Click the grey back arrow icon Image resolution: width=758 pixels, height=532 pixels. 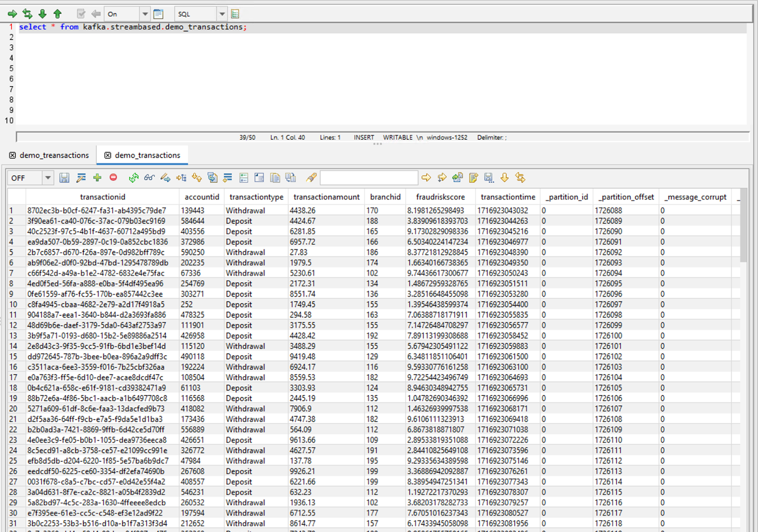click(96, 14)
